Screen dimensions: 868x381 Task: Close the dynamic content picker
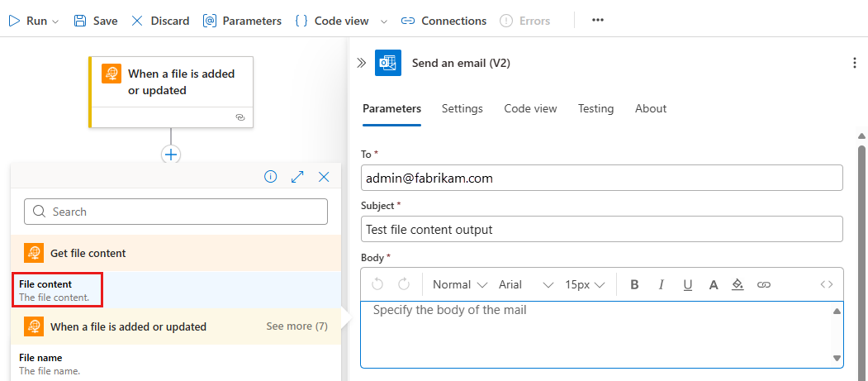[324, 177]
